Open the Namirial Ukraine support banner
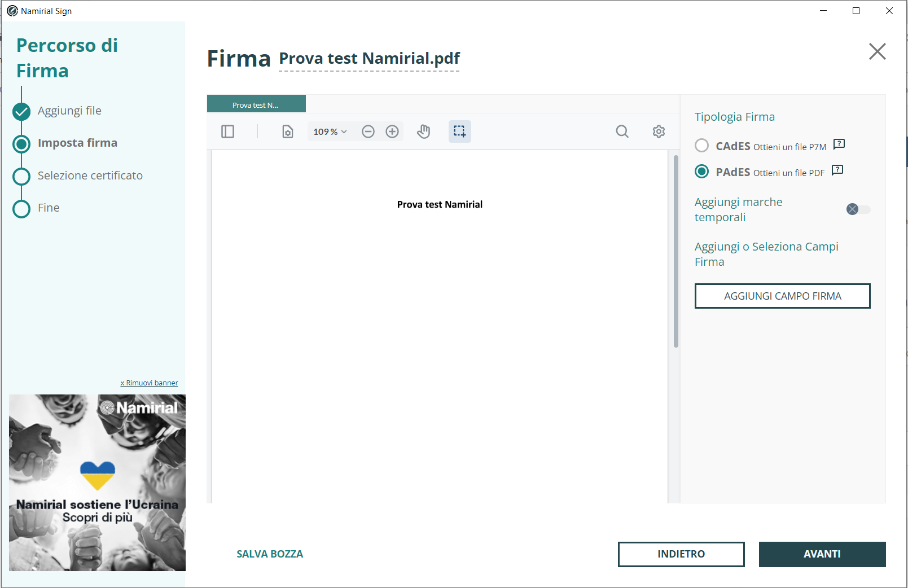Viewport: 908px width, 588px height. tap(97, 482)
